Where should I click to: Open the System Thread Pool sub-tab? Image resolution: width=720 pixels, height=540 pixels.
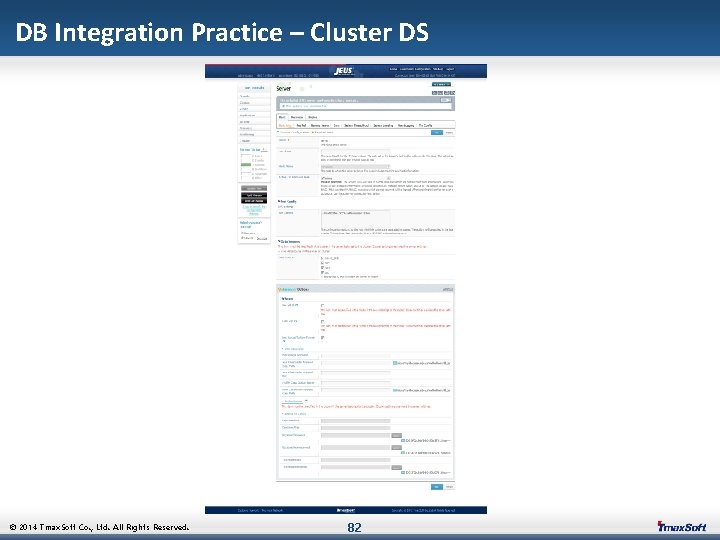356,125
